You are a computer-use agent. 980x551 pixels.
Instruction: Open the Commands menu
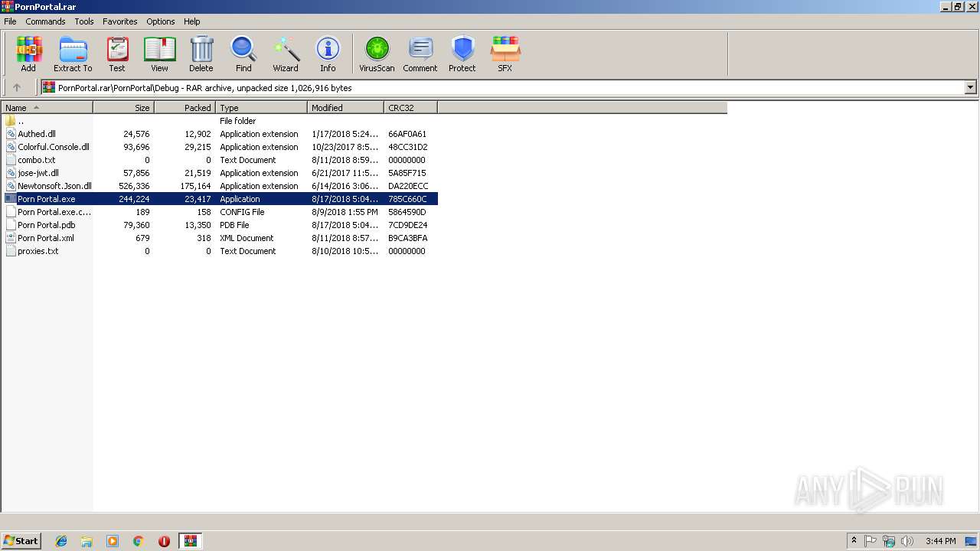coord(45,21)
